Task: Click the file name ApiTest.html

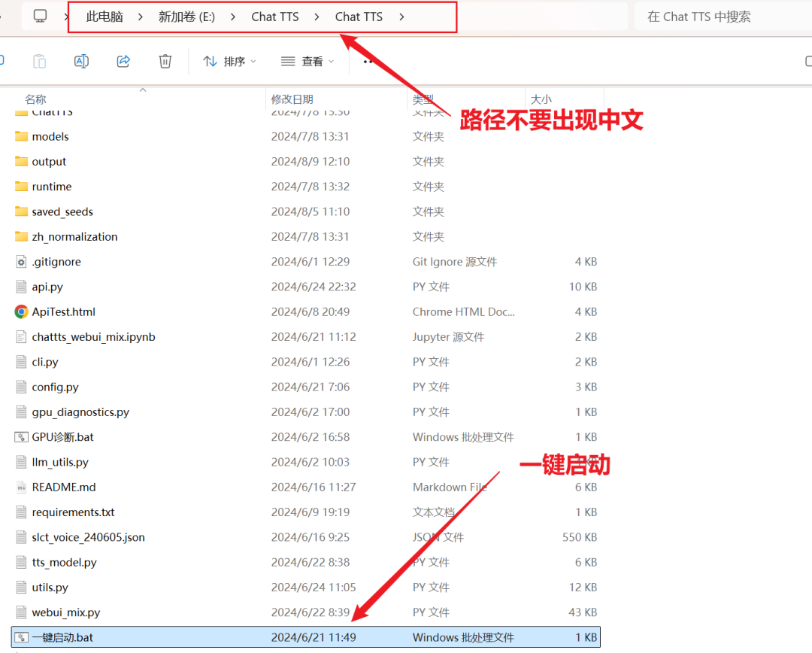Action: tap(64, 311)
